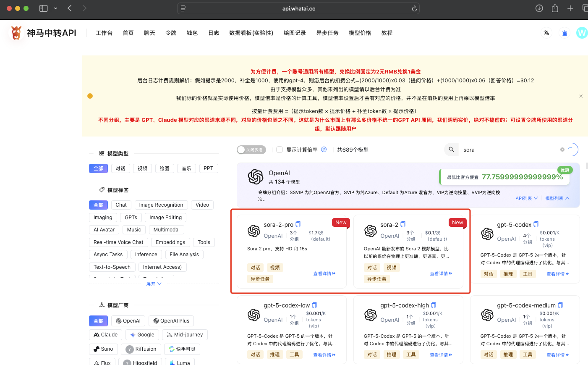This screenshot has width=588, height=365.
Task: View details for gpt-5-codex-medium
Action: pyautogui.click(x=558, y=355)
